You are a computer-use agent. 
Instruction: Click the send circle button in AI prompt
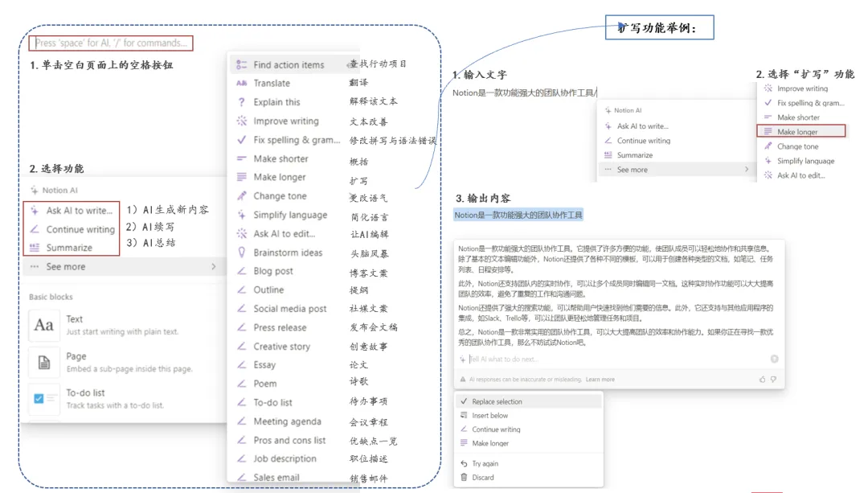[x=775, y=359]
